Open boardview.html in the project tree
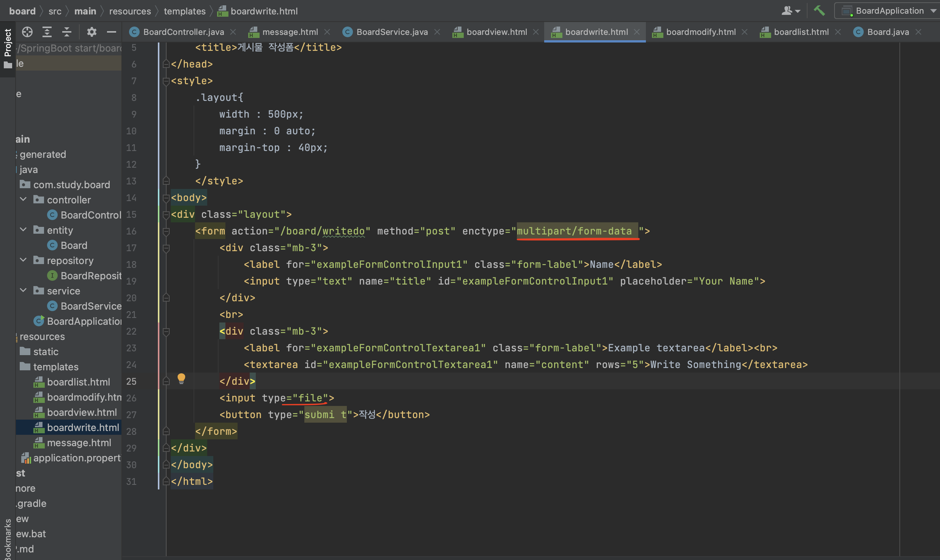 pos(82,412)
